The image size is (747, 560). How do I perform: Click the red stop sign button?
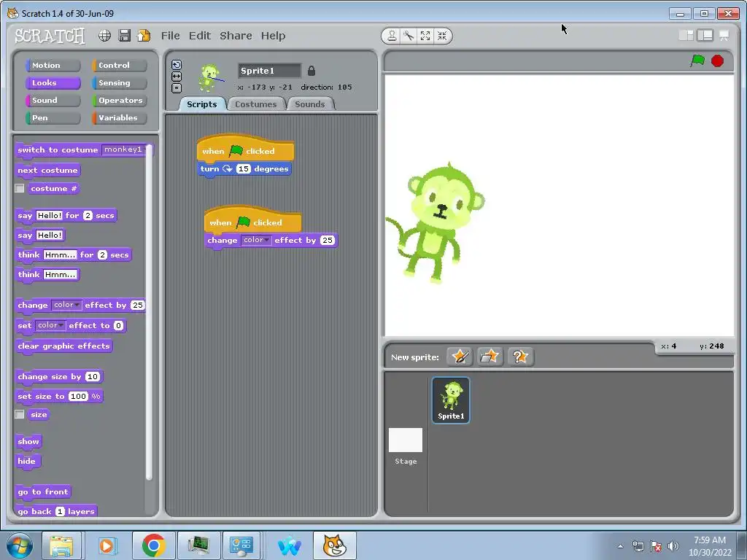click(718, 61)
